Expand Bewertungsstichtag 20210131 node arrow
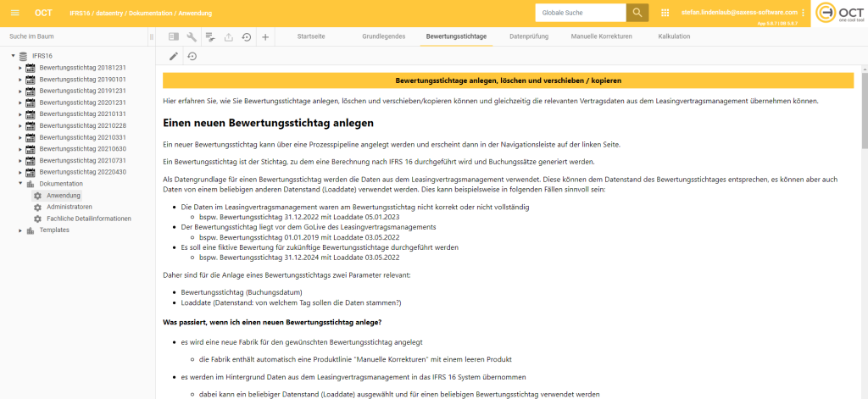 click(20, 114)
